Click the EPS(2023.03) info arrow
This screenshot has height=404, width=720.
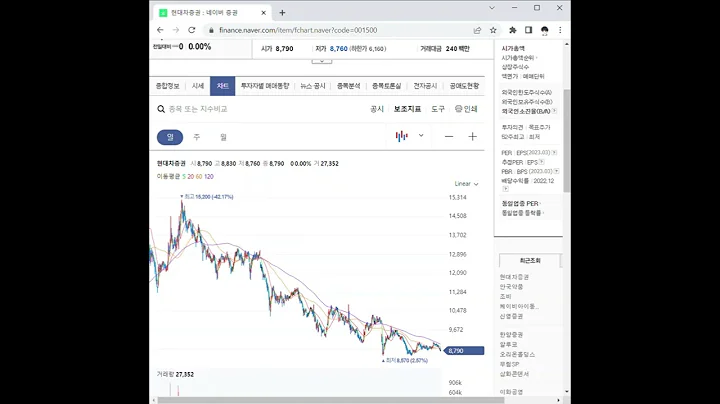[x=555, y=152]
